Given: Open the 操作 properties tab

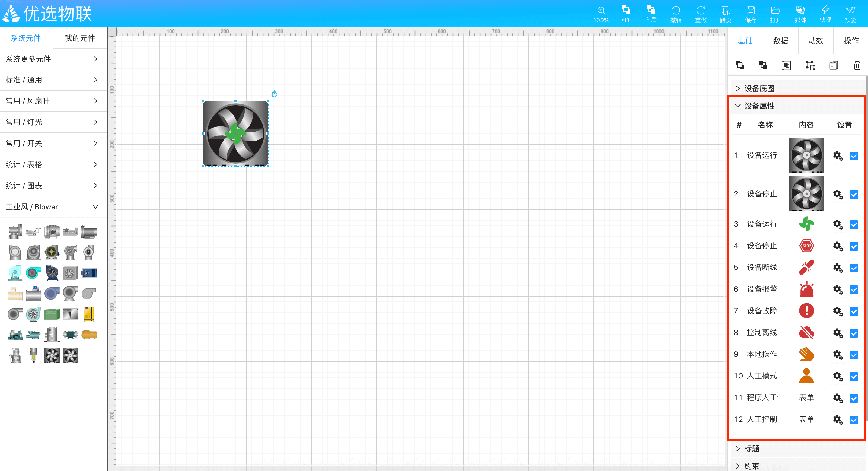Looking at the screenshot, I should click(851, 41).
